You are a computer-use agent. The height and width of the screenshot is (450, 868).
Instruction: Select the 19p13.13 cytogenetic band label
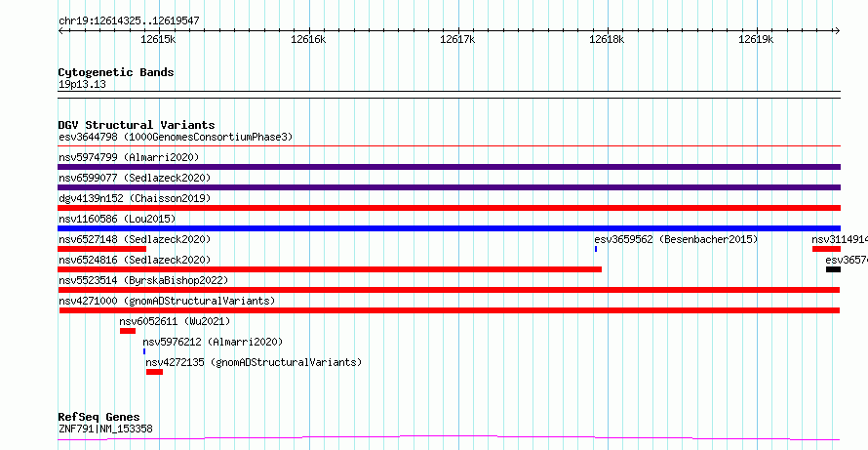(x=82, y=85)
